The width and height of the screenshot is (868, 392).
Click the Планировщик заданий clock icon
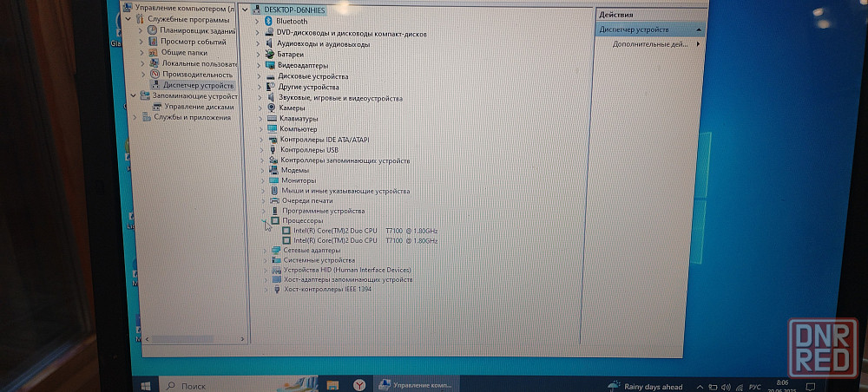pos(152,30)
